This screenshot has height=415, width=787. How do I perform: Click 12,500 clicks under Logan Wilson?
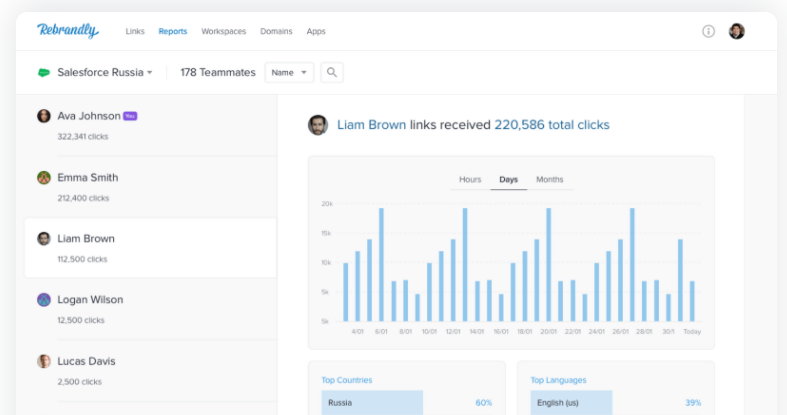pyautogui.click(x=81, y=320)
